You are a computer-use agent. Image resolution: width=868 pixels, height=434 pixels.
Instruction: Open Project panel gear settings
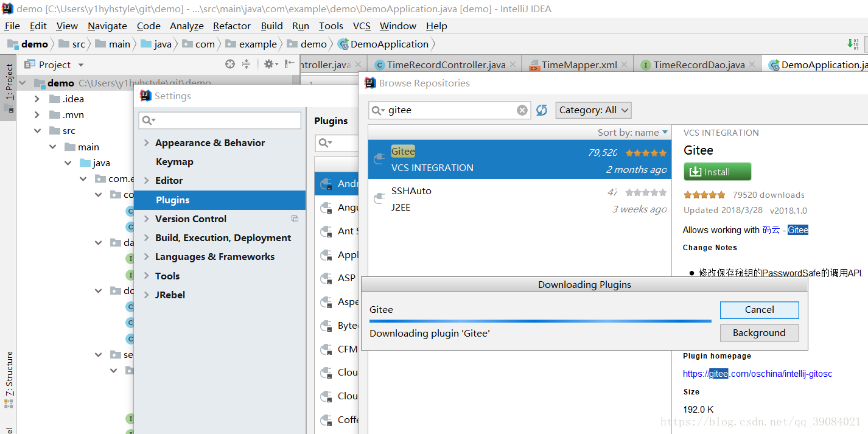pyautogui.click(x=270, y=64)
